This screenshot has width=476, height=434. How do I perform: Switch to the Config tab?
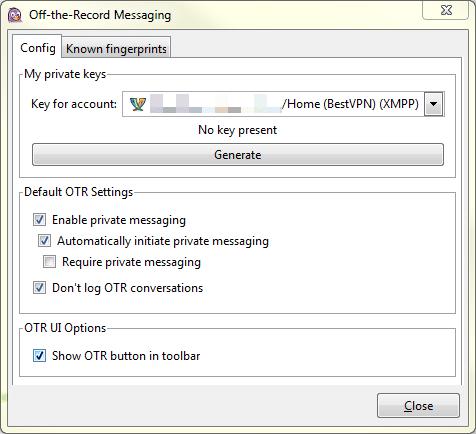(x=38, y=48)
